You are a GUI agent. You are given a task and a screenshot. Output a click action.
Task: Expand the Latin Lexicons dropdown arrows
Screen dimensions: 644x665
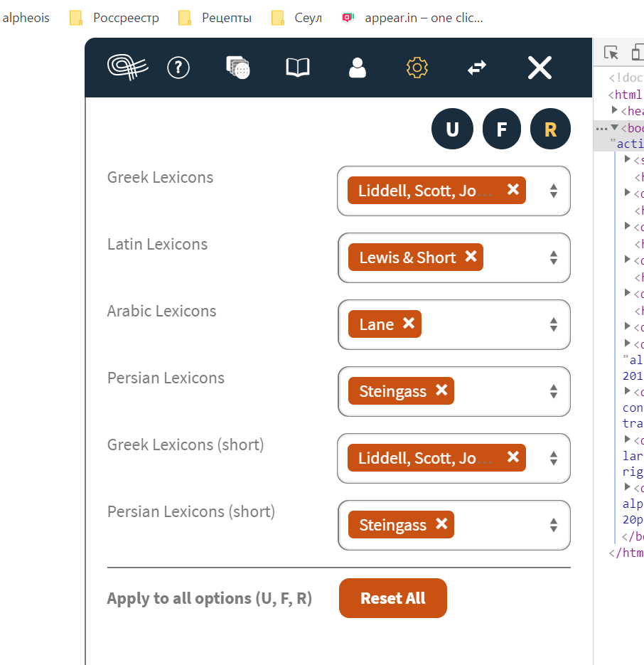553,258
